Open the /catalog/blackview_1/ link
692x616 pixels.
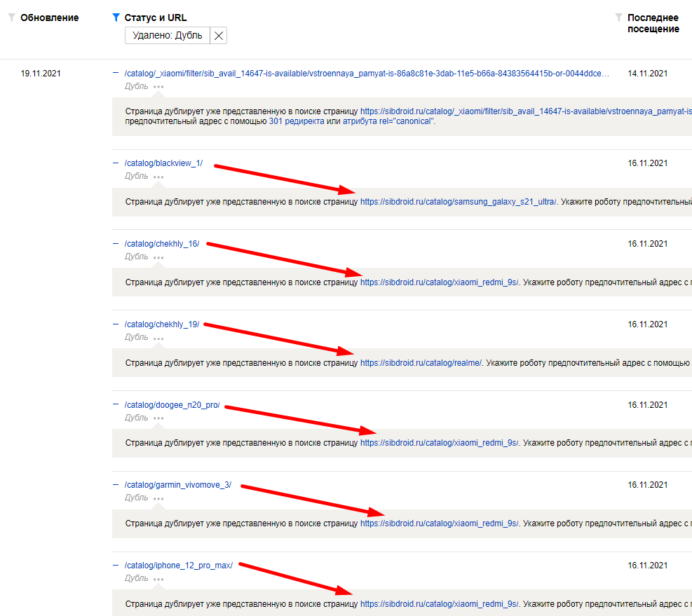(x=164, y=163)
